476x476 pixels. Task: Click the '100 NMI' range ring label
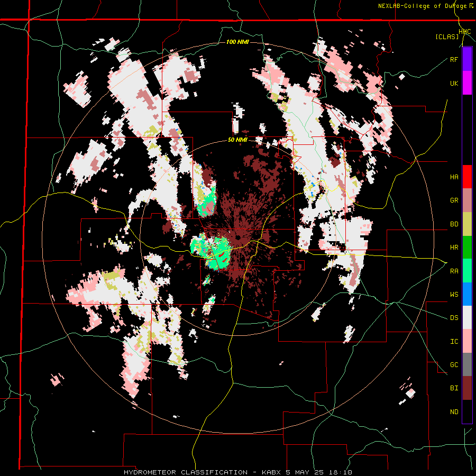237,42
